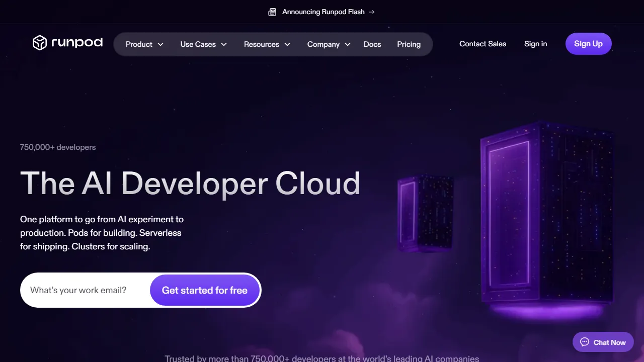Expand the Company chevron
The image size is (644, 362).
point(348,44)
